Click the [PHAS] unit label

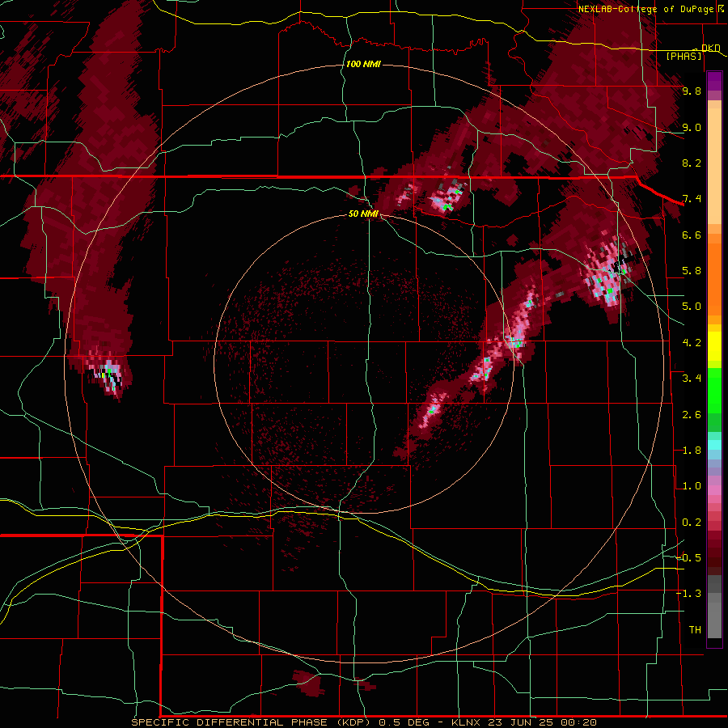tap(684, 56)
